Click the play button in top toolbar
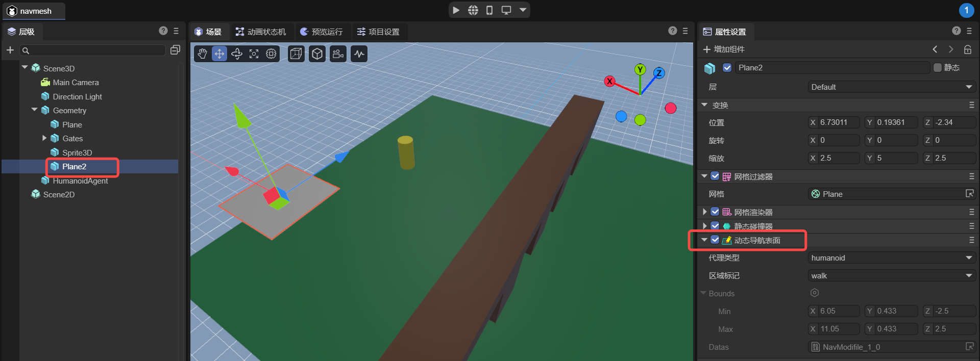Screen dimensions: 980x361 click(456, 10)
